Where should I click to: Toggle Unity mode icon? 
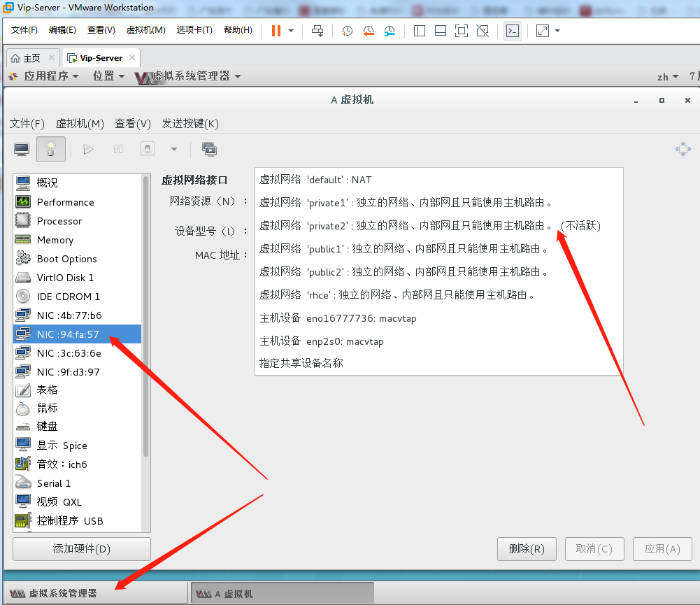[x=483, y=31]
